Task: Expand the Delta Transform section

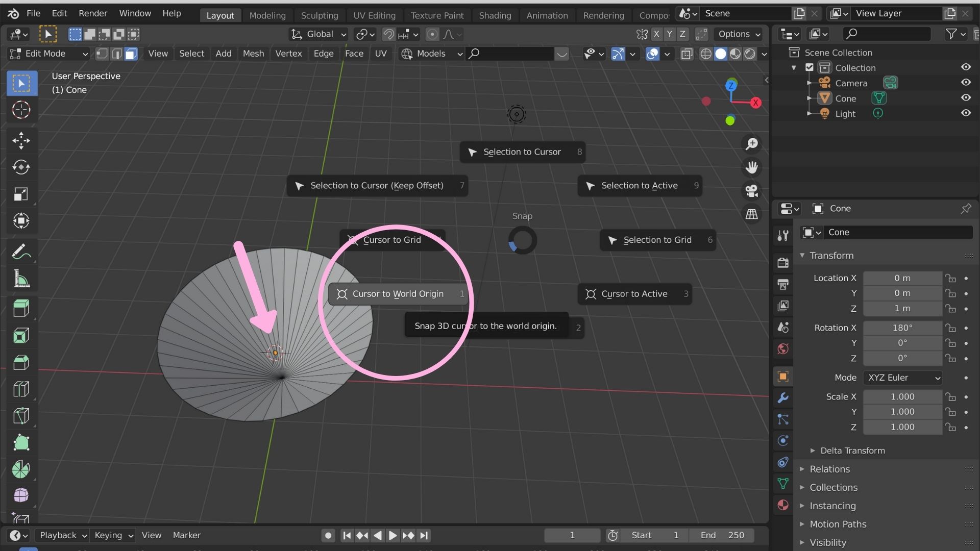Action: tap(852, 450)
